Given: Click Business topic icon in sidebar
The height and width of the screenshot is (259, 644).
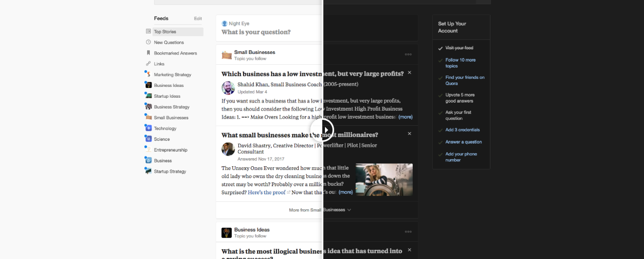Looking at the screenshot, I should pos(148,160).
